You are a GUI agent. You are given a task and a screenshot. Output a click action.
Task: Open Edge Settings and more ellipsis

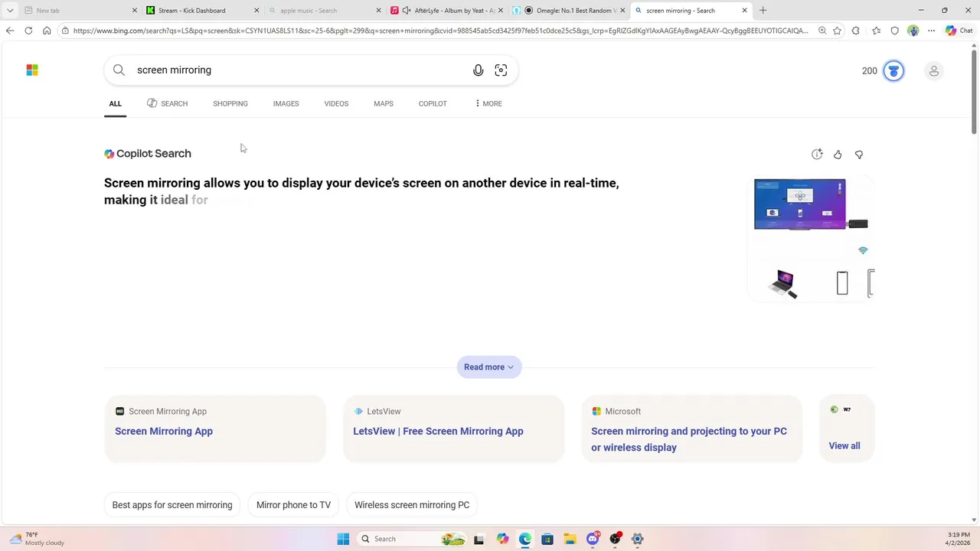pos(931,31)
